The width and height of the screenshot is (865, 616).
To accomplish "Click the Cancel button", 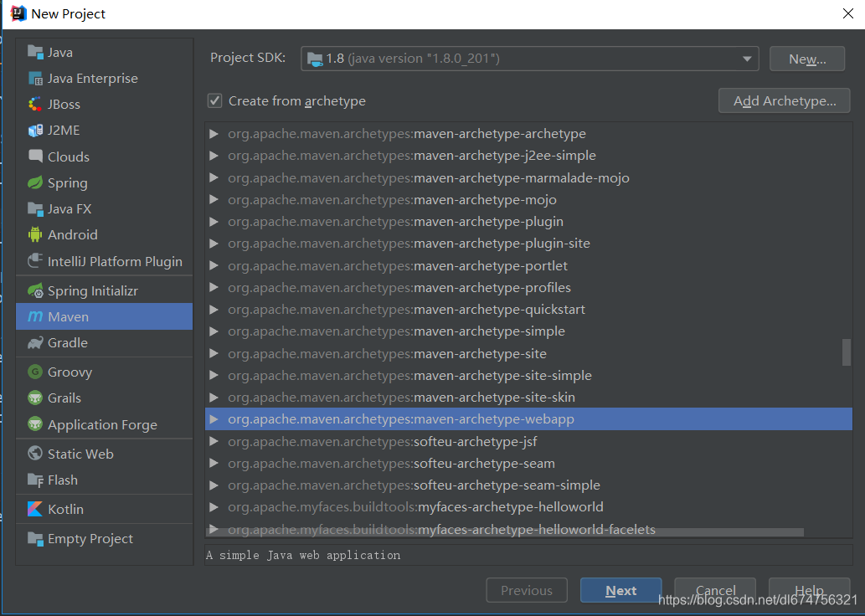I will point(715,590).
